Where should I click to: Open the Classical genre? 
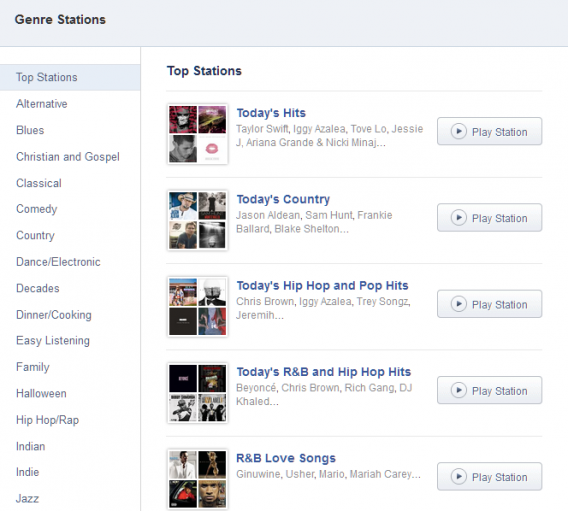tap(39, 183)
